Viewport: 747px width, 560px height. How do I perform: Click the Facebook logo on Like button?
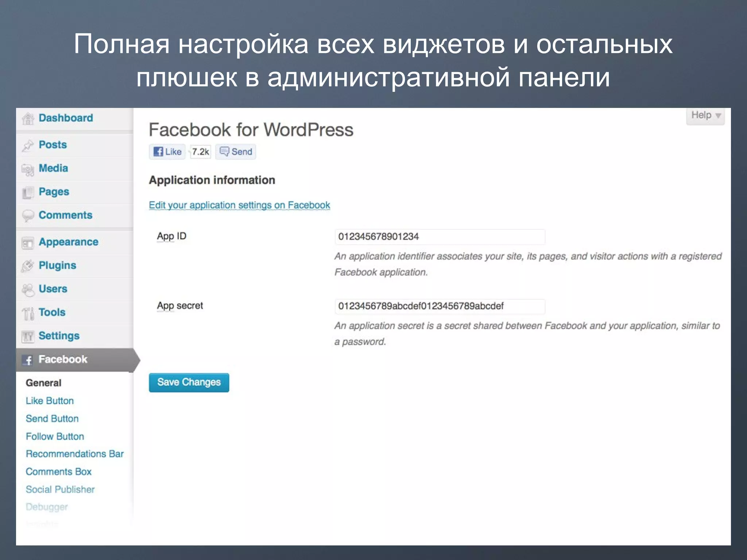[x=158, y=152]
